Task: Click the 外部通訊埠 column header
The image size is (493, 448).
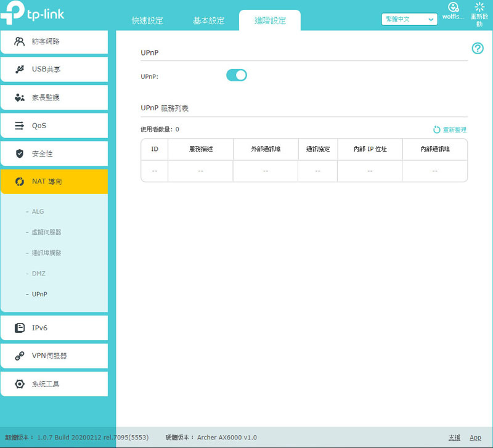Action: click(266, 149)
